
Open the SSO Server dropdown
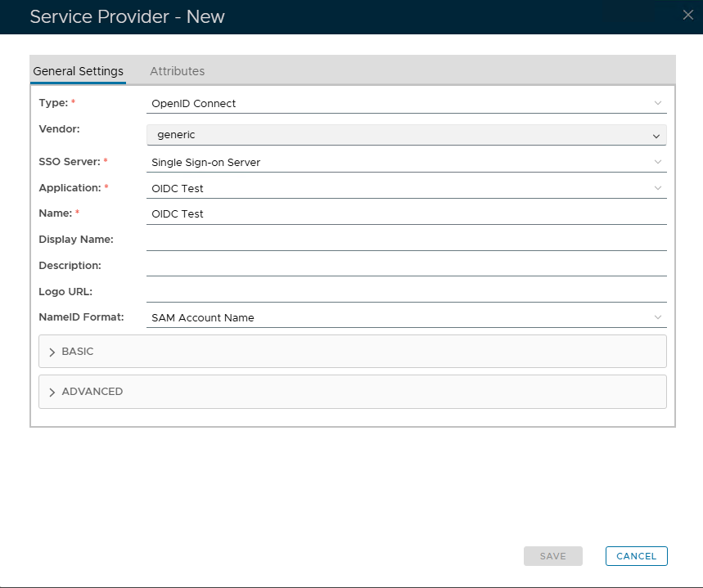click(x=405, y=162)
